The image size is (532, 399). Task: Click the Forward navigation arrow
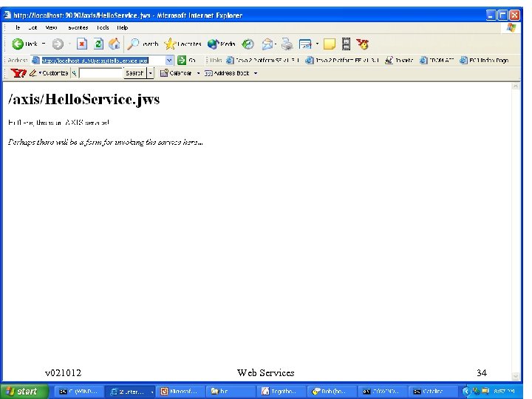click(58, 44)
